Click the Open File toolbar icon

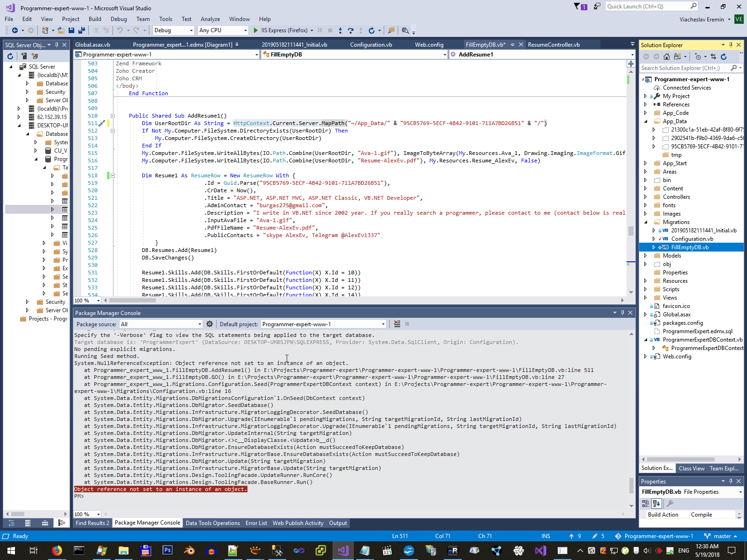[61, 30]
